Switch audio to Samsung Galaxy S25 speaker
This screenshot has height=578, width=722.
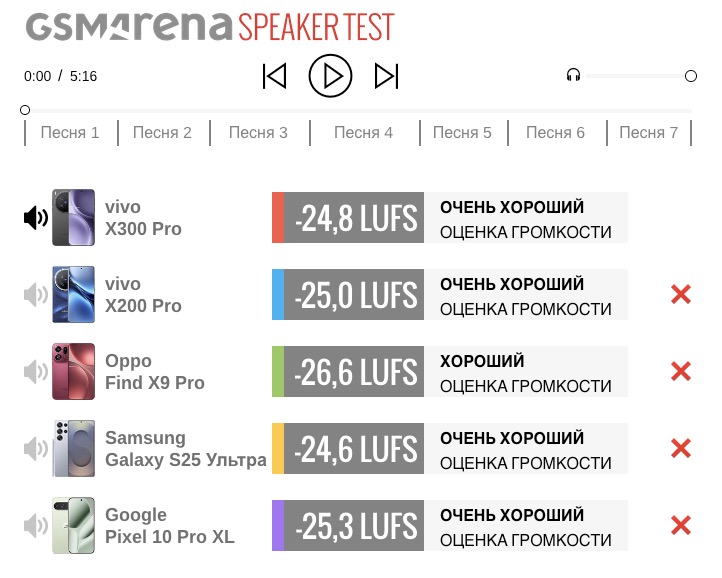35,448
